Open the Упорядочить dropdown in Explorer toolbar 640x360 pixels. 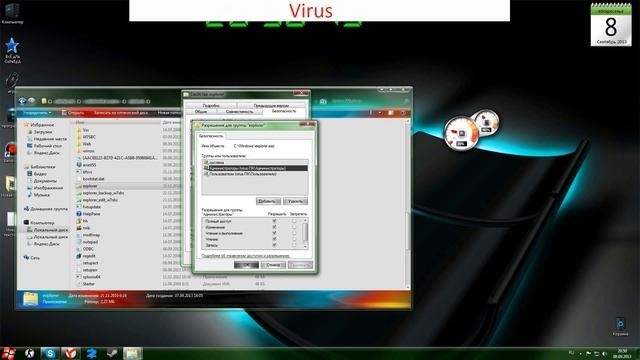pos(37,113)
